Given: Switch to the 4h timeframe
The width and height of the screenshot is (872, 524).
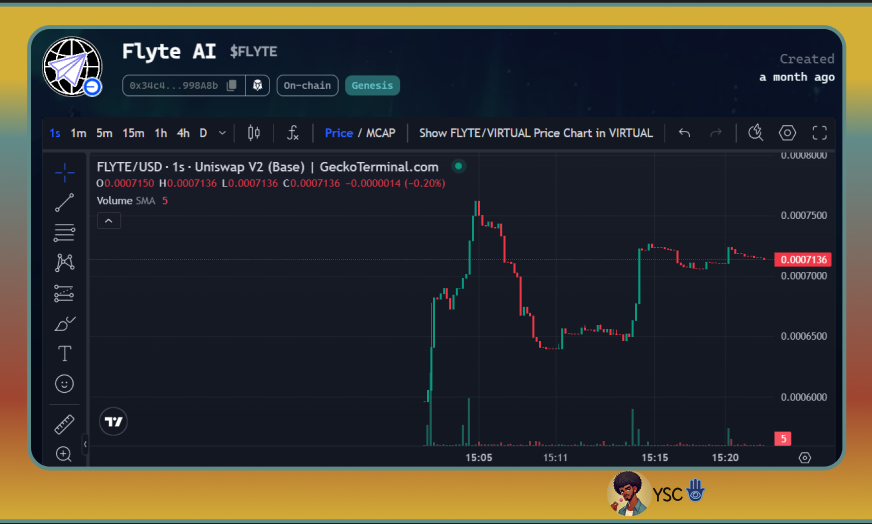Looking at the screenshot, I should [x=183, y=133].
